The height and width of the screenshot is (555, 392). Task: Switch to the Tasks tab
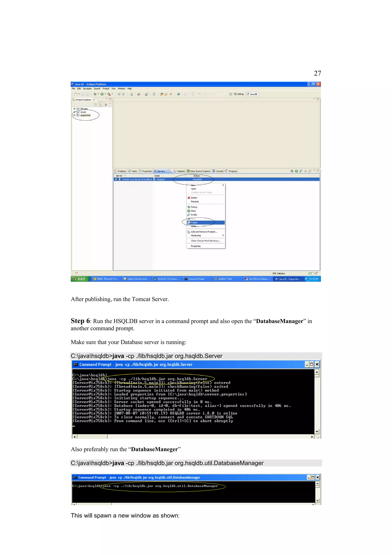(133, 171)
